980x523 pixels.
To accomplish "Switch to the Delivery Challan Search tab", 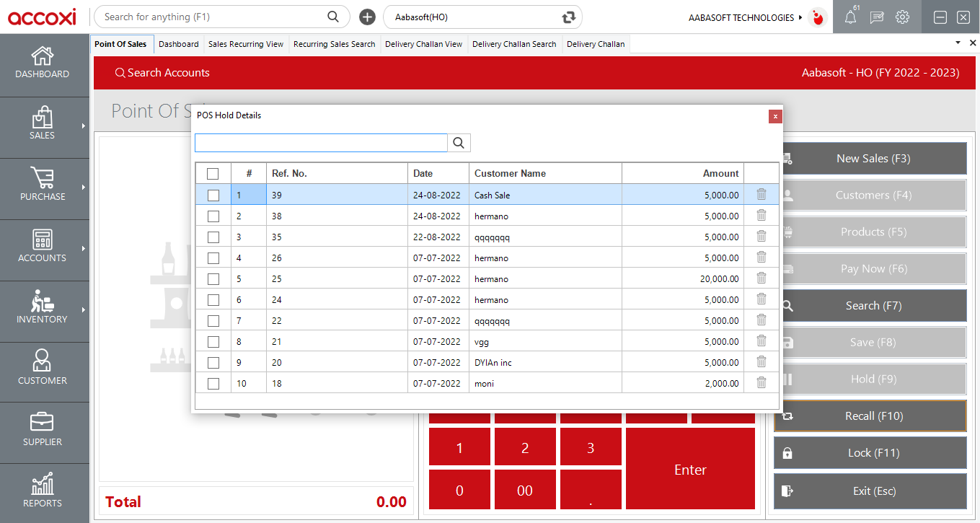I will (x=514, y=44).
